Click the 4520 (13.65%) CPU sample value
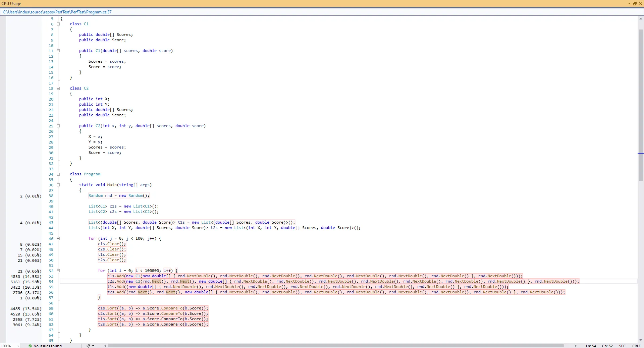Screen dimensions: 644x348 point(26,314)
